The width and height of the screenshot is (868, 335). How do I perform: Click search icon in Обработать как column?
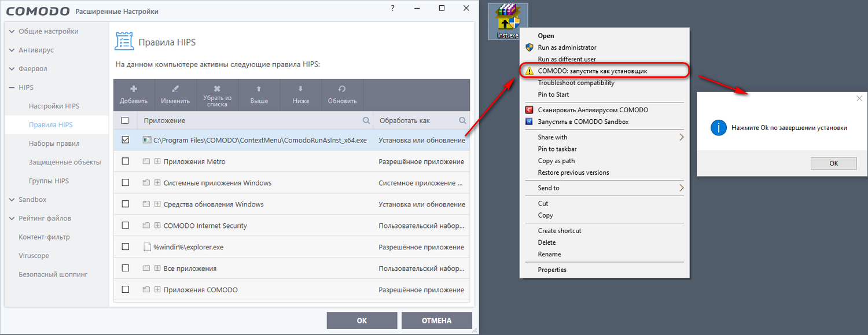(462, 121)
